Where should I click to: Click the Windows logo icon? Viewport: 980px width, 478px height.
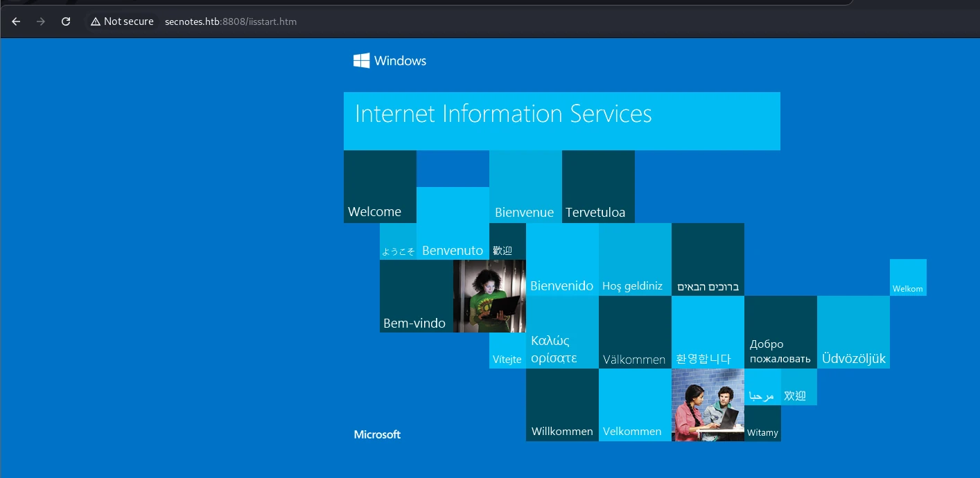point(361,61)
